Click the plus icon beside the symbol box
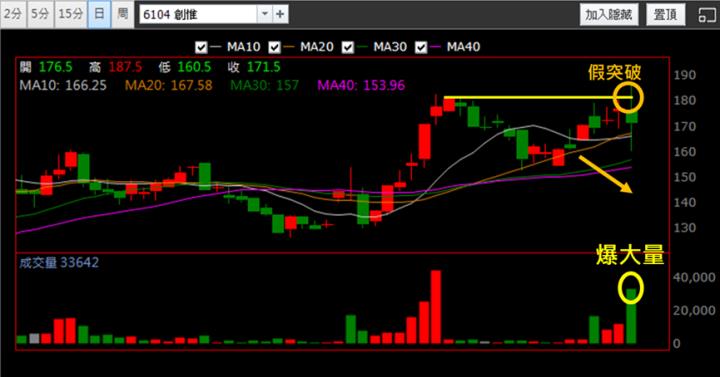 (x=280, y=14)
